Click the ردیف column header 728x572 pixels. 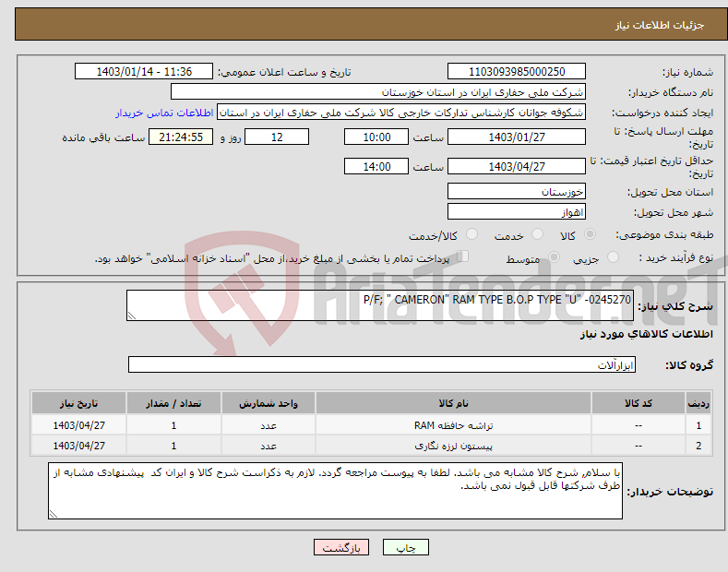[698, 403]
